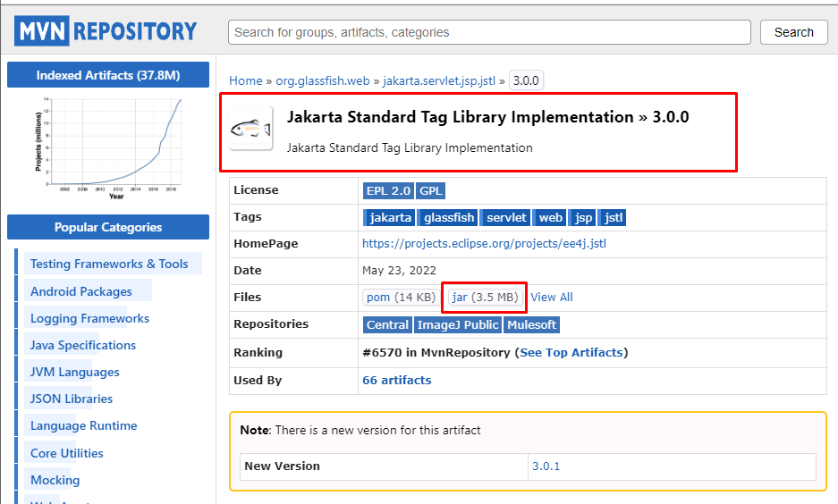
Task: Select the jakarta tag
Action: pos(389,217)
